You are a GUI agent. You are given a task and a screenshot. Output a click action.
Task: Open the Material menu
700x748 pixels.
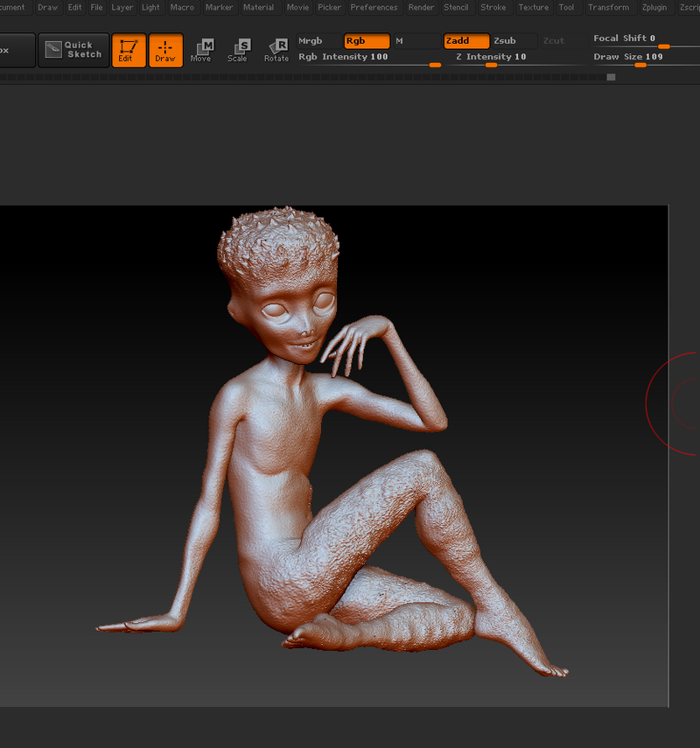tap(259, 7)
